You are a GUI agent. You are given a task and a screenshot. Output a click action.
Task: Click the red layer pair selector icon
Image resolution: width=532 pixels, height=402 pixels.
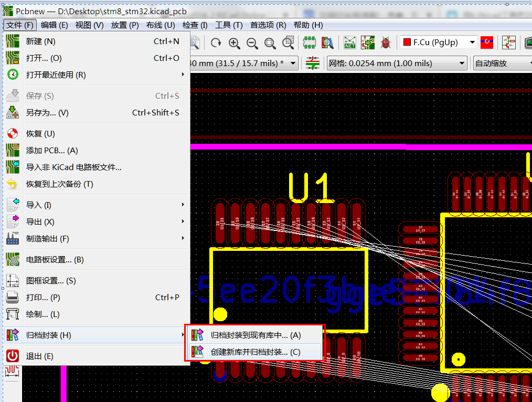487,43
